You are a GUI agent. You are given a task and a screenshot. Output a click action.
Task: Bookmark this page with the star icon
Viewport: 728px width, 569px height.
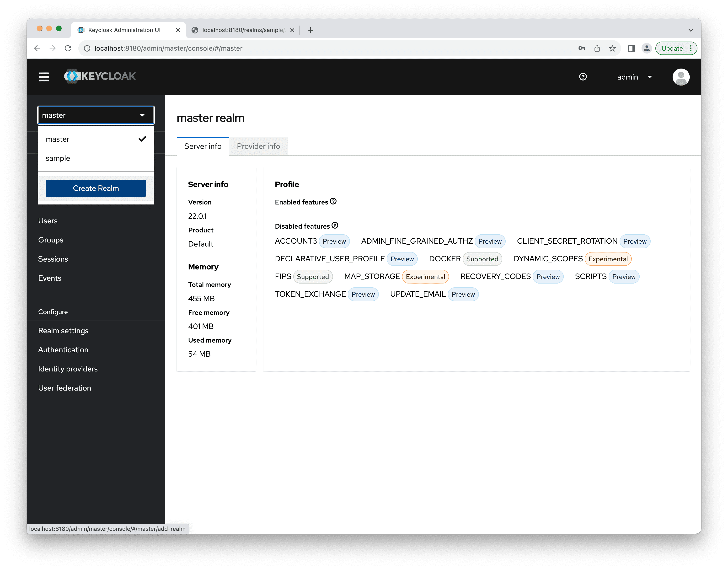click(x=612, y=48)
